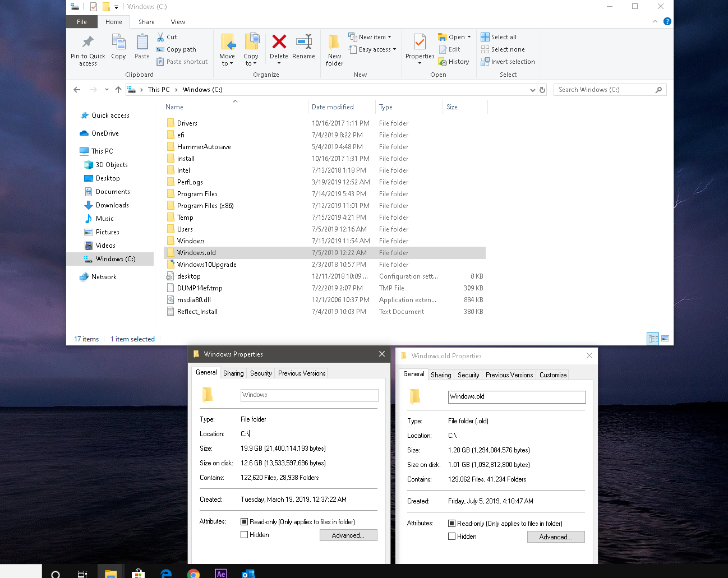Click Invert selection in ribbon
The image size is (728, 578).
(x=508, y=62)
